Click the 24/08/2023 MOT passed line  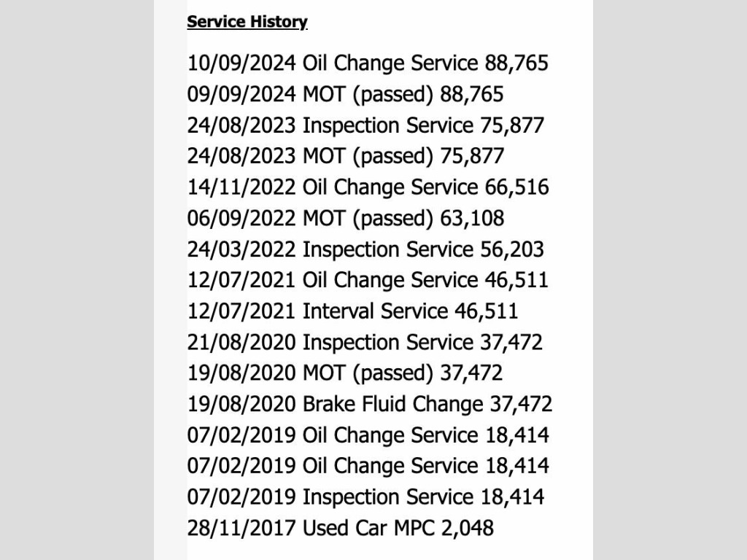click(345, 156)
